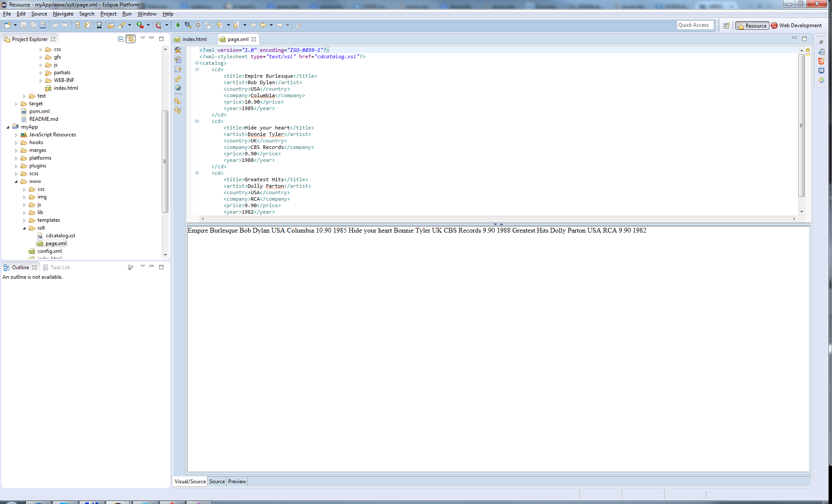Switch to the Preview tab
The image size is (832, 504).
pyautogui.click(x=237, y=482)
